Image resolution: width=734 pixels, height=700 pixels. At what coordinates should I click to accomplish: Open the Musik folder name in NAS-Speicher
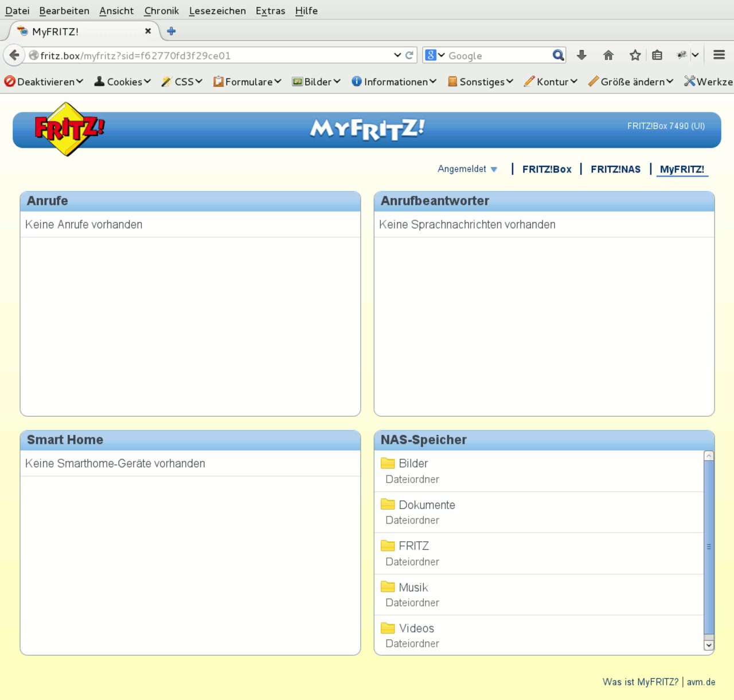pyautogui.click(x=413, y=587)
